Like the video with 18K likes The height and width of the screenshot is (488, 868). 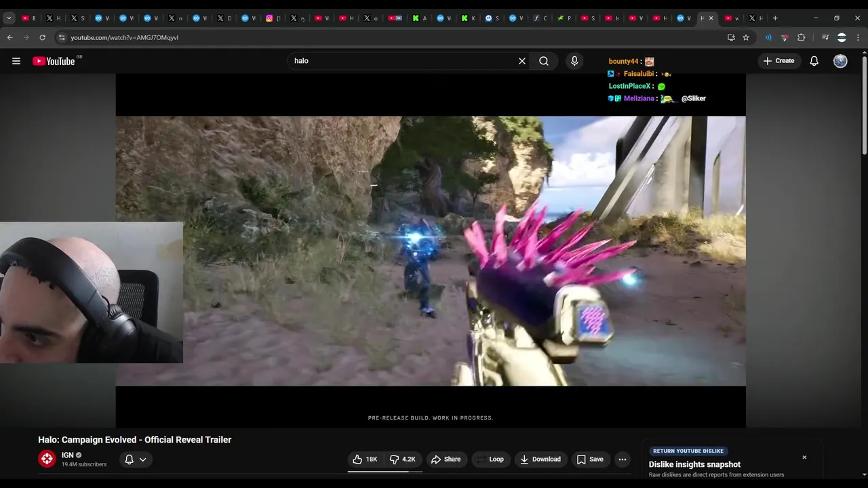tap(364, 460)
